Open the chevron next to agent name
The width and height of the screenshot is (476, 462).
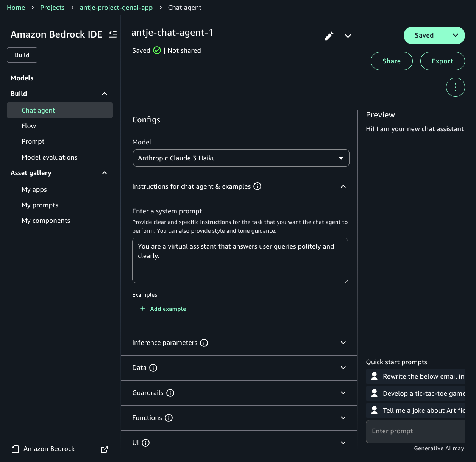coord(348,36)
